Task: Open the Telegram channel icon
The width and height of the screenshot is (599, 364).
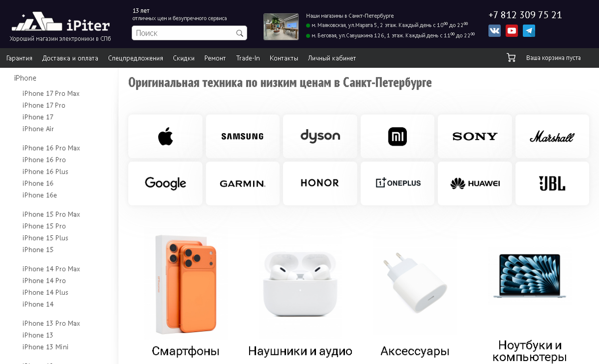Action: point(529,30)
